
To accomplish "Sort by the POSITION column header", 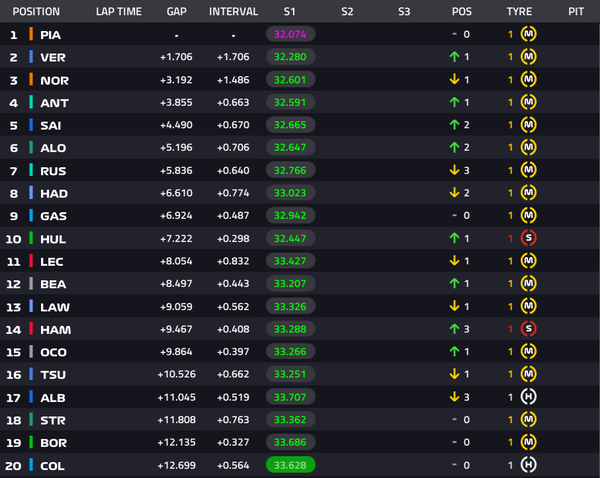I will click(36, 11).
